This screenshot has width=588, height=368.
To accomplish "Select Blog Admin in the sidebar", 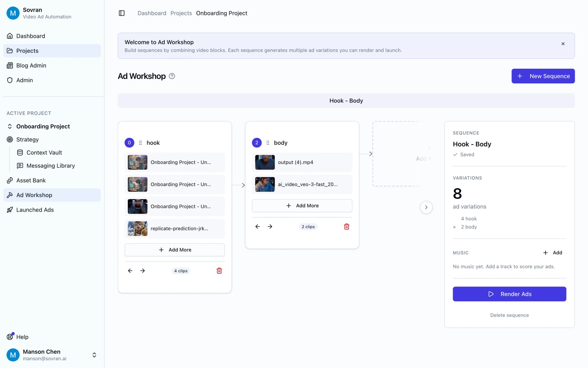I will 31,65.
